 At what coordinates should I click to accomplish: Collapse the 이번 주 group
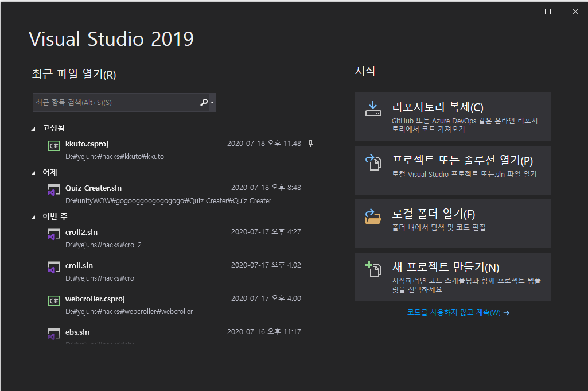click(x=33, y=217)
